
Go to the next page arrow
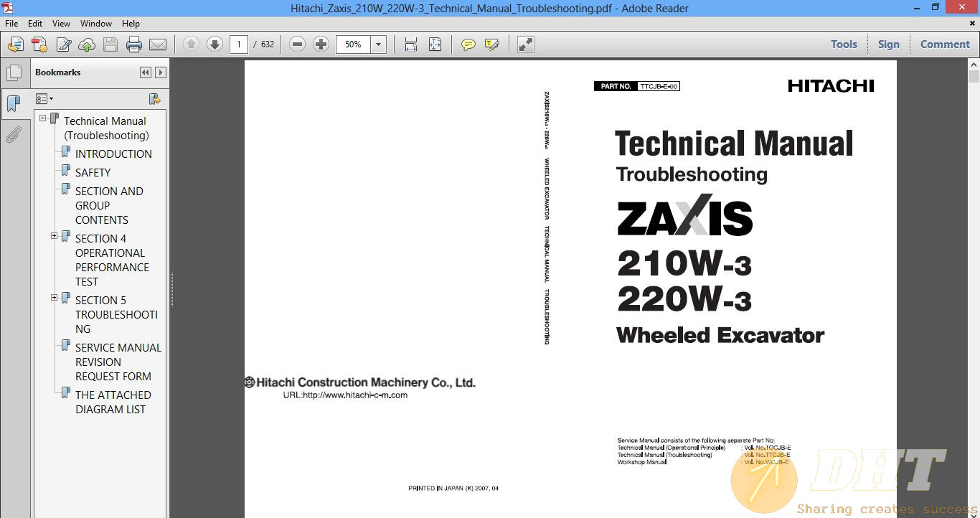tap(215, 44)
